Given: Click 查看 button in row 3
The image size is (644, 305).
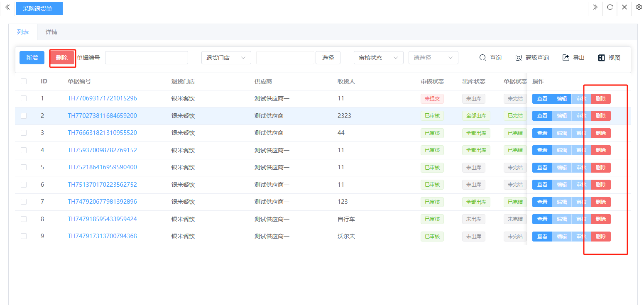Looking at the screenshot, I should click(542, 133).
